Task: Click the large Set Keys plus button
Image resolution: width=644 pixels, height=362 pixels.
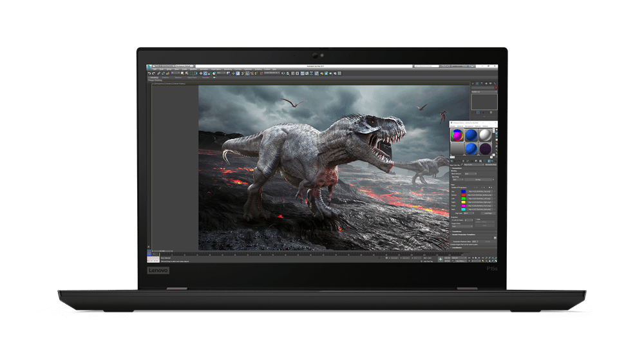Action: point(440,260)
